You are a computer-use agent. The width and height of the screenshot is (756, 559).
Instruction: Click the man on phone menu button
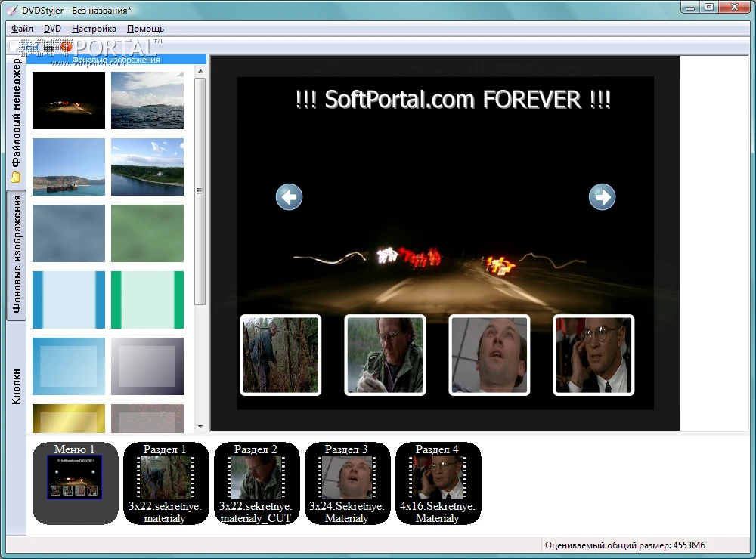click(593, 355)
